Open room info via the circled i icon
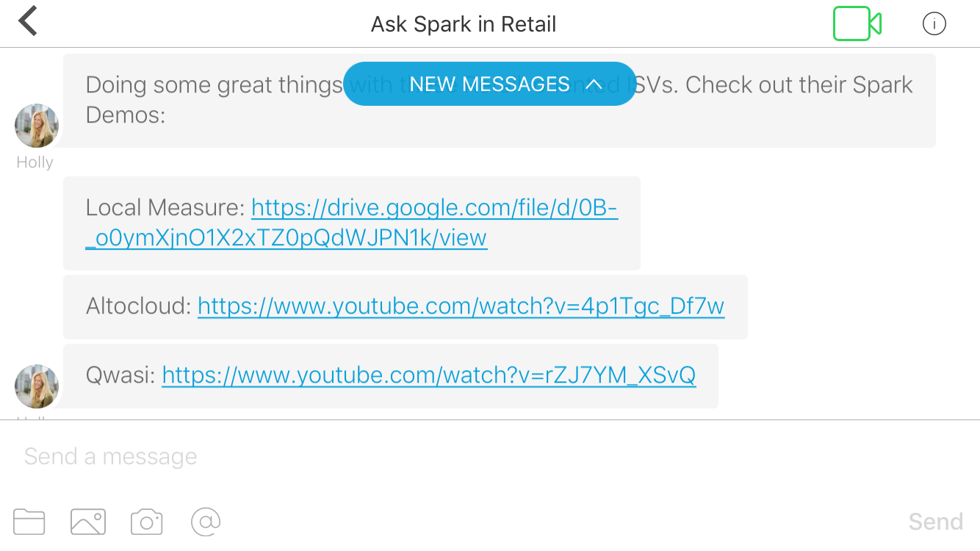 point(934,24)
